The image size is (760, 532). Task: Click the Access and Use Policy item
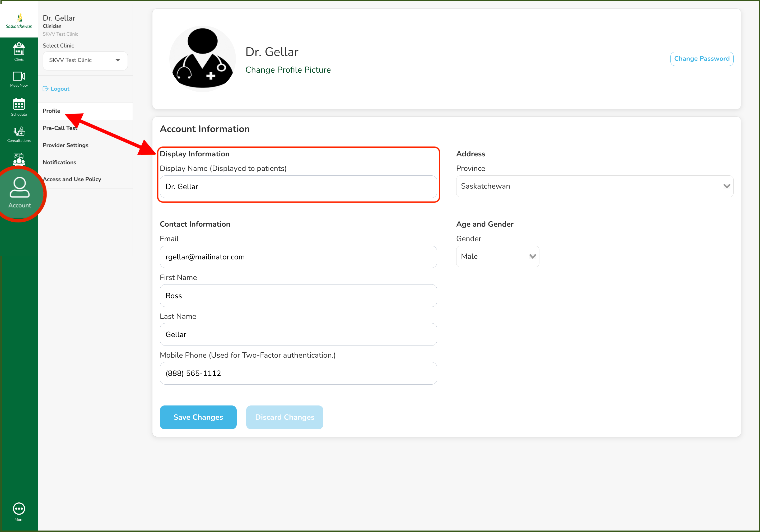72,179
